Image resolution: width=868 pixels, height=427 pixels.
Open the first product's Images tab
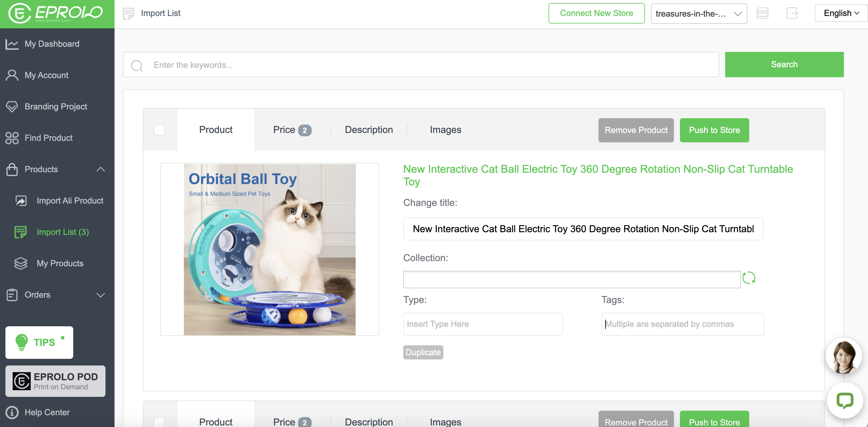click(445, 130)
